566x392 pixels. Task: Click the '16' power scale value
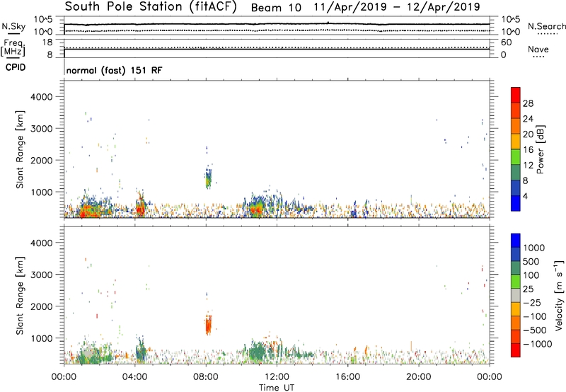coord(528,150)
